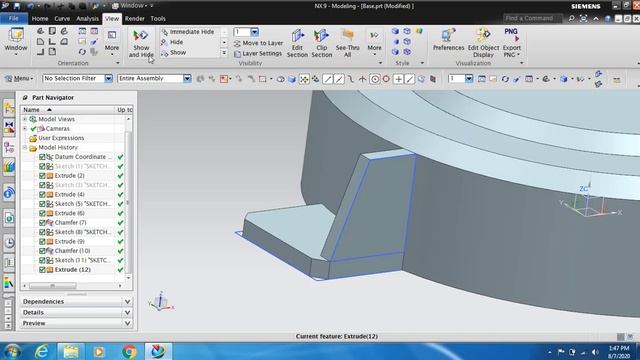Open Layer Settings
640x360 pixels.
258,53
